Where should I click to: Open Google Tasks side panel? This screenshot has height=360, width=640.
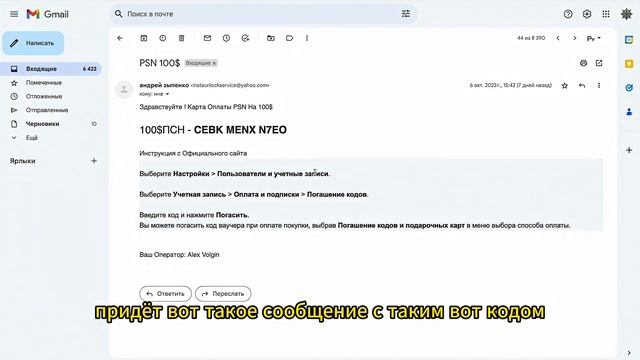629,88
